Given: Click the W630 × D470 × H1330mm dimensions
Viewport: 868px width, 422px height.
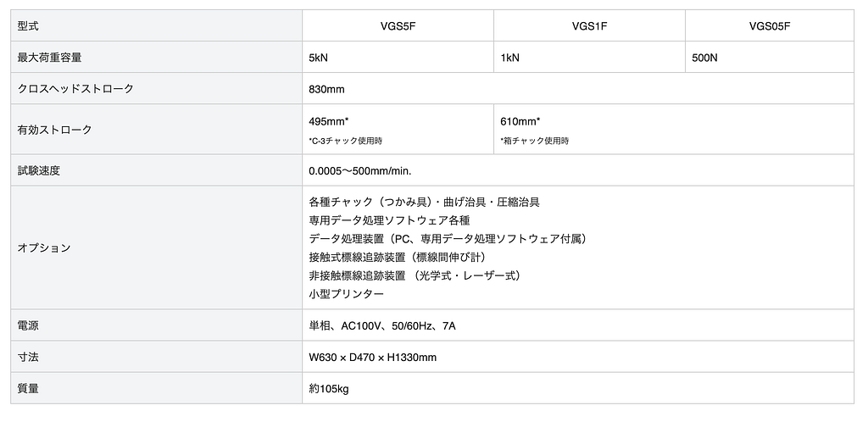Looking at the screenshot, I should click(x=373, y=357).
